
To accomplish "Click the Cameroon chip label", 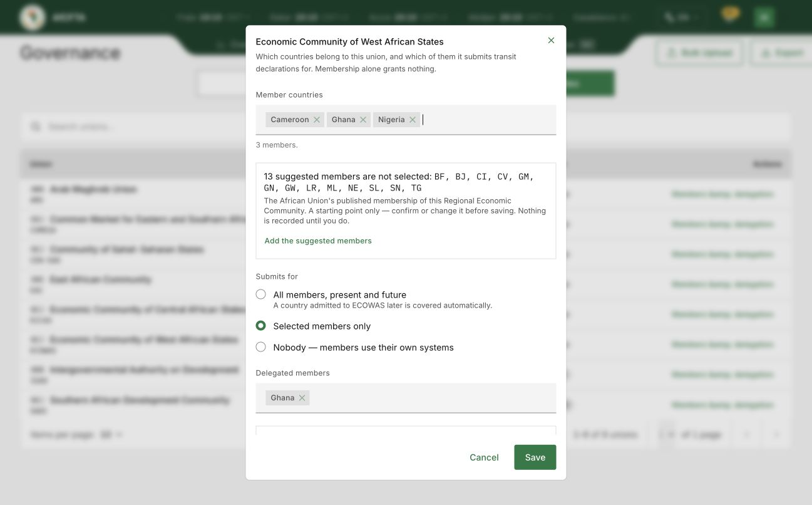I will [x=290, y=120].
